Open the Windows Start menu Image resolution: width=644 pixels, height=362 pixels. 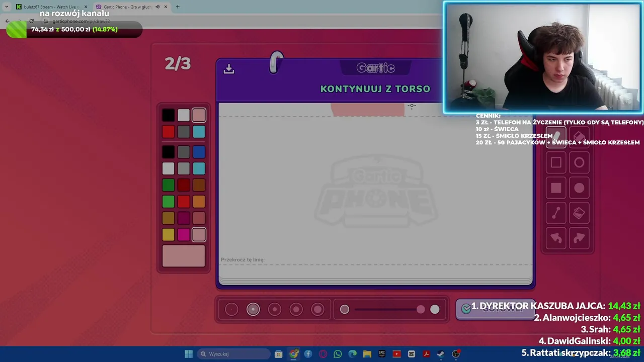point(189,354)
